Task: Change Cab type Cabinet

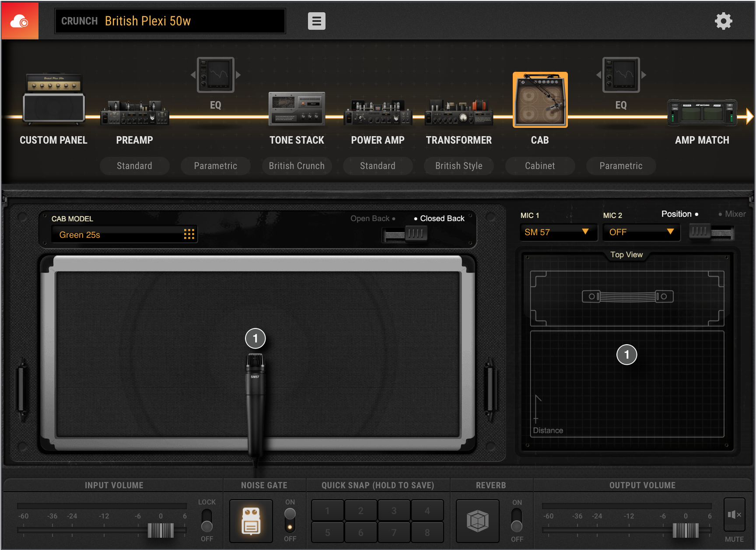Action: coord(540,166)
